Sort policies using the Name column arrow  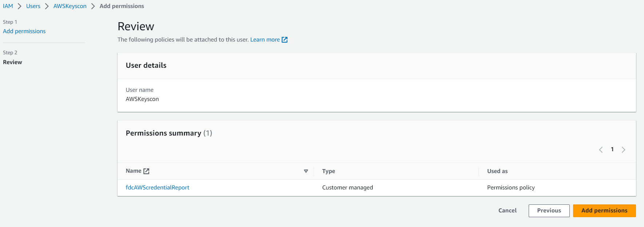306,171
